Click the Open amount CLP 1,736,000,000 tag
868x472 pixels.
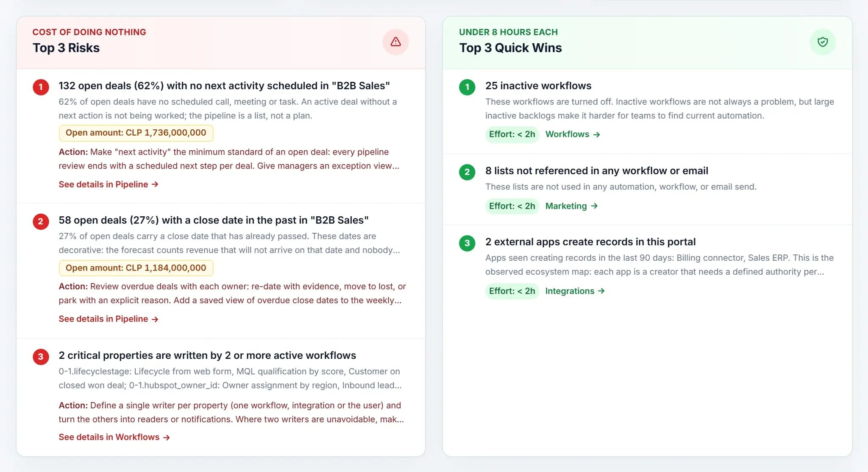coord(136,133)
